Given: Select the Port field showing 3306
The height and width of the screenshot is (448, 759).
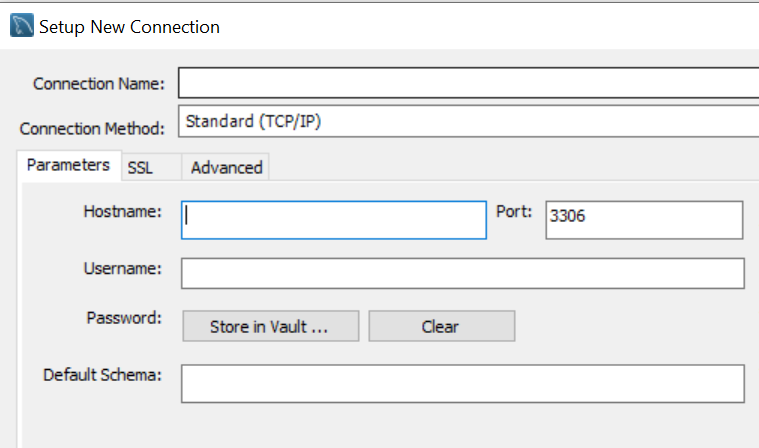Looking at the screenshot, I should [x=644, y=220].
